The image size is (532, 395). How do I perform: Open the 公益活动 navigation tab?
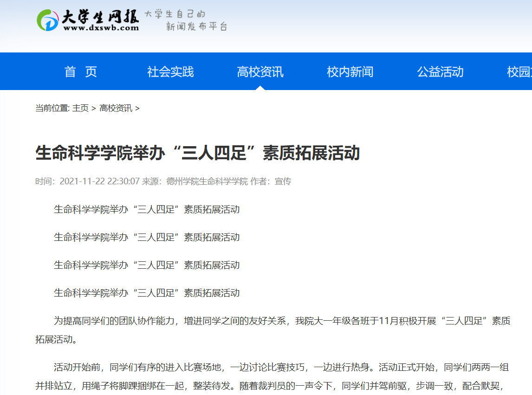coord(440,72)
